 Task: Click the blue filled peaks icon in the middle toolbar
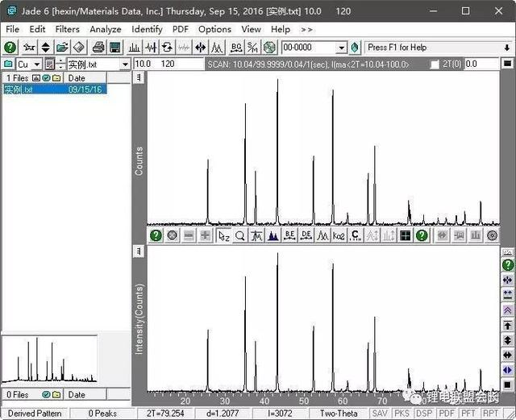[x=273, y=235]
